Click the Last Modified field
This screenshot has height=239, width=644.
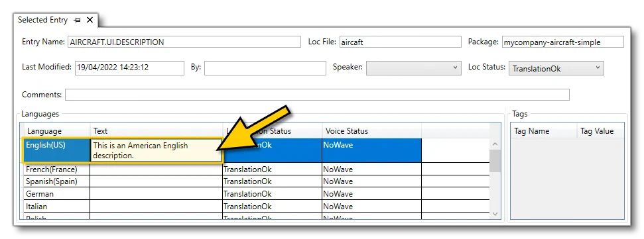[129, 68]
